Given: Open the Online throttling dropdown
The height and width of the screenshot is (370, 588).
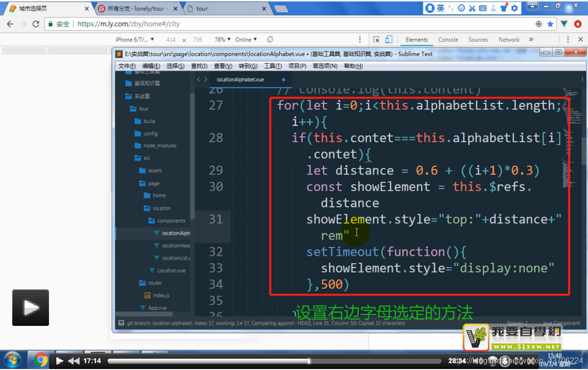Looking at the screenshot, I should (x=246, y=40).
